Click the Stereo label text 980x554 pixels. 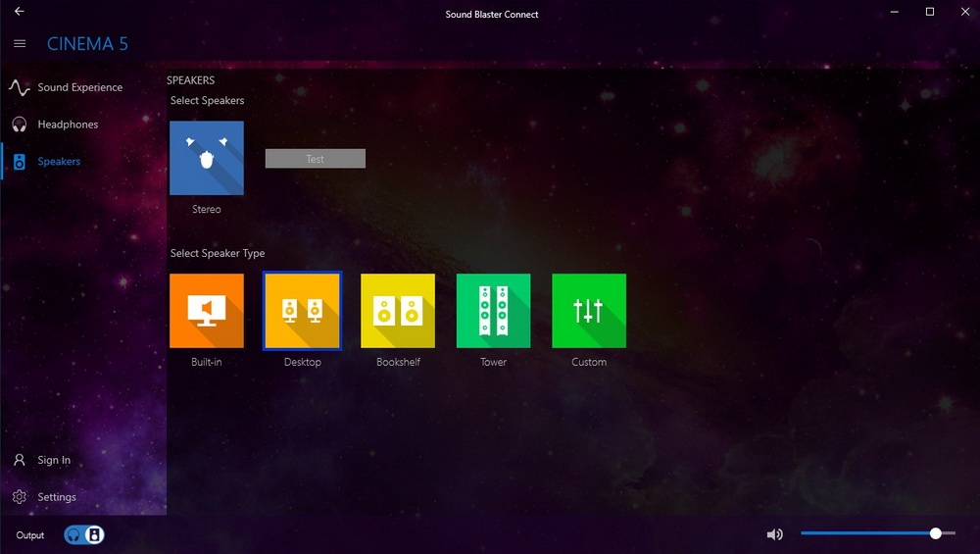(x=207, y=210)
